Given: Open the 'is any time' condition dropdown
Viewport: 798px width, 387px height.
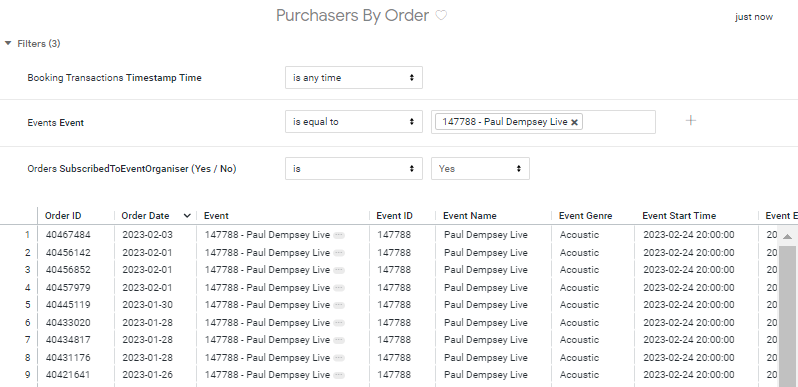Looking at the screenshot, I should 354,77.
